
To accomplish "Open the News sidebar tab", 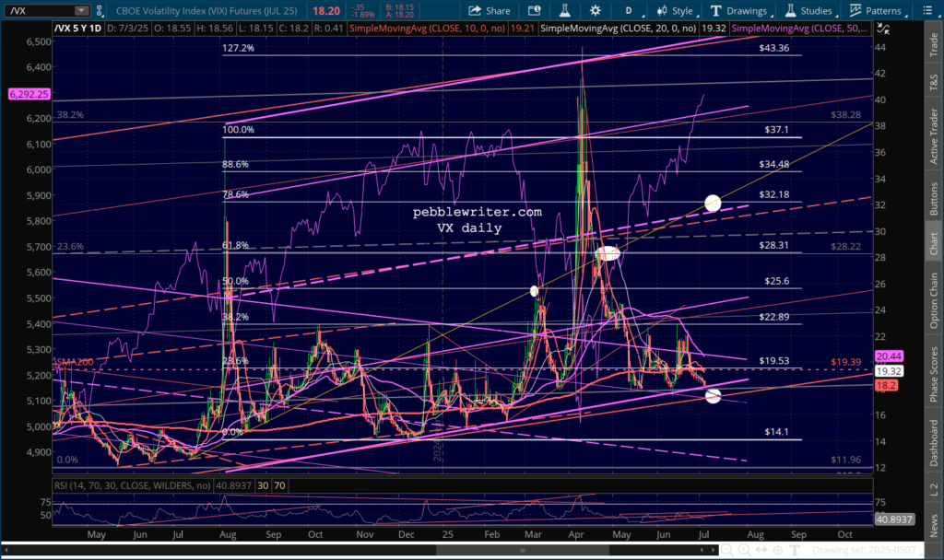I will point(934,526).
